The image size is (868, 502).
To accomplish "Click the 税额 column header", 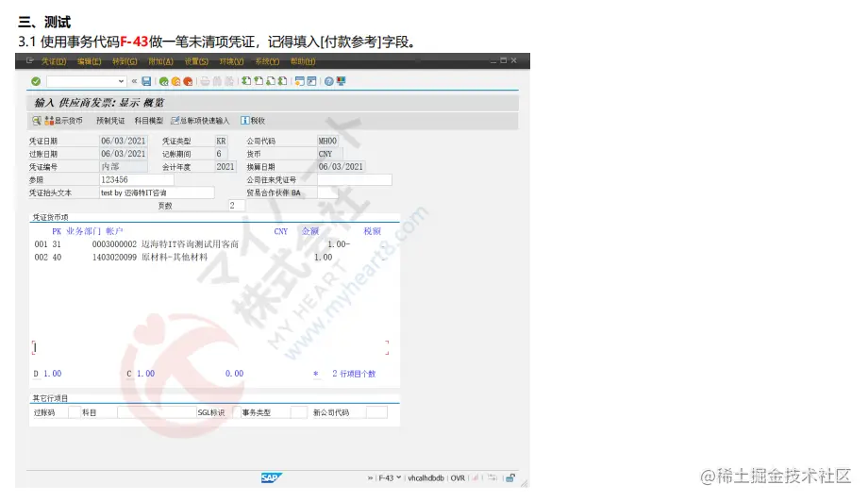I will pyautogui.click(x=372, y=231).
